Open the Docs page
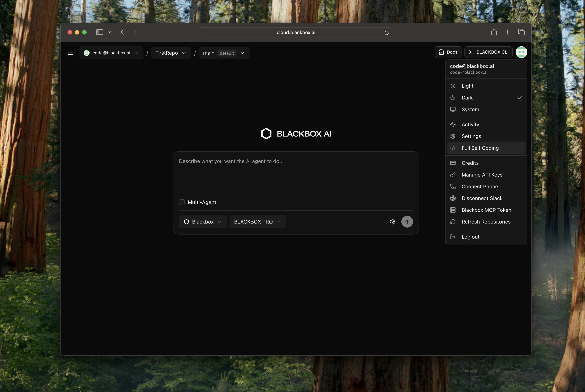The image size is (585, 392). pos(448,52)
